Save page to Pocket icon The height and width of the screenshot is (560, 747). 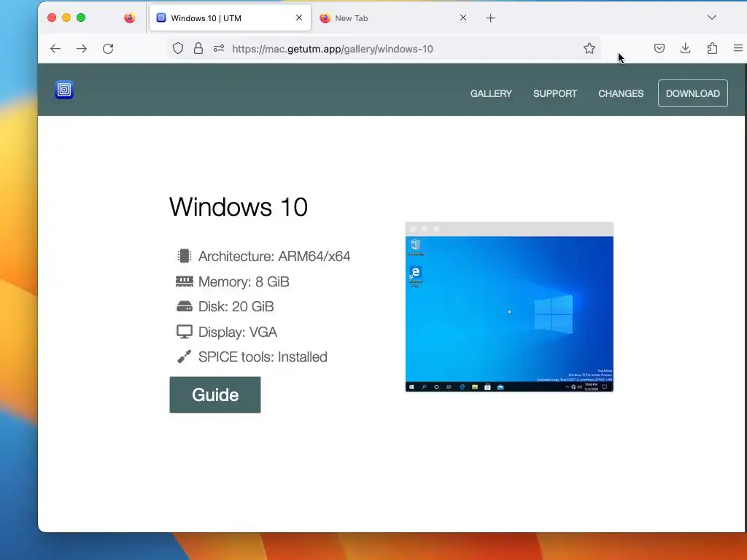[659, 48]
